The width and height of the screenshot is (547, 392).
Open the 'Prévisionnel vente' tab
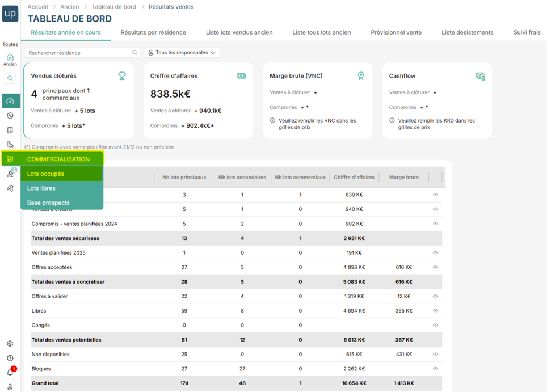tap(396, 32)
